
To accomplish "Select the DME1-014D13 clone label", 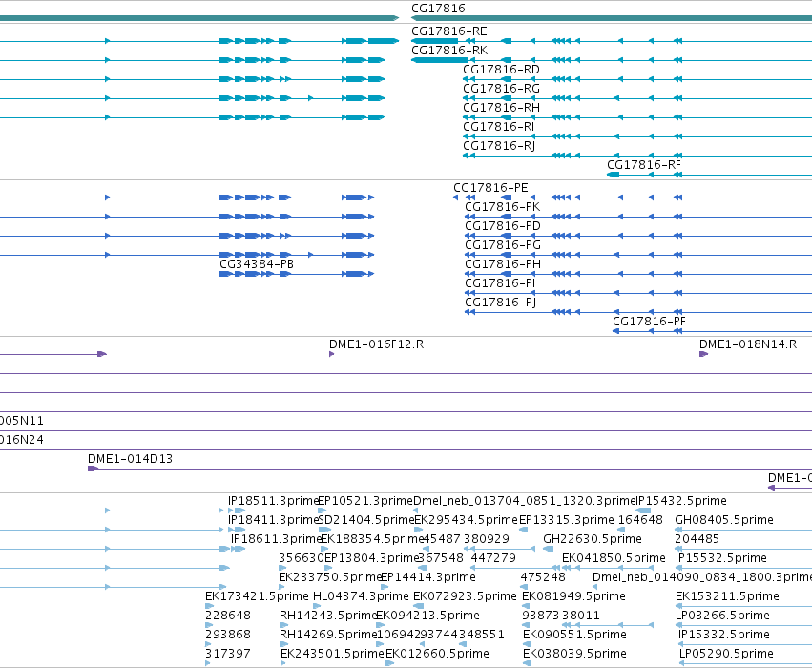I will [x=130, y=459].
